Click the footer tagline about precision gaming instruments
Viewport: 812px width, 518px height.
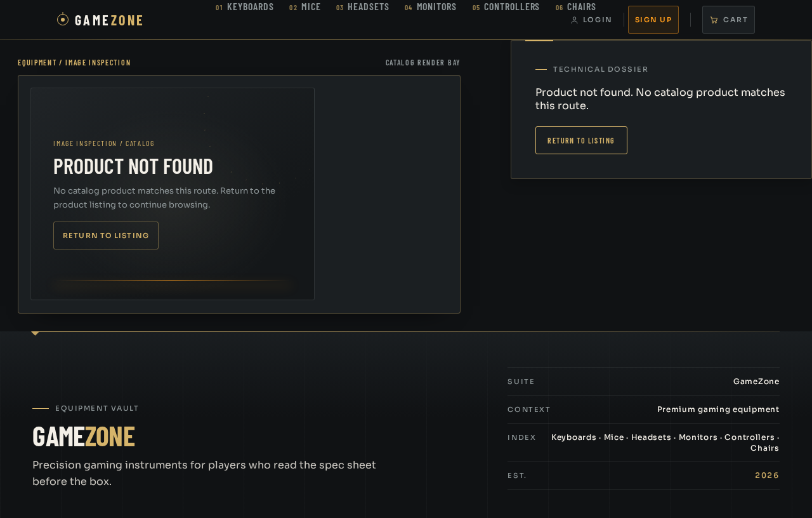[204, 473]
